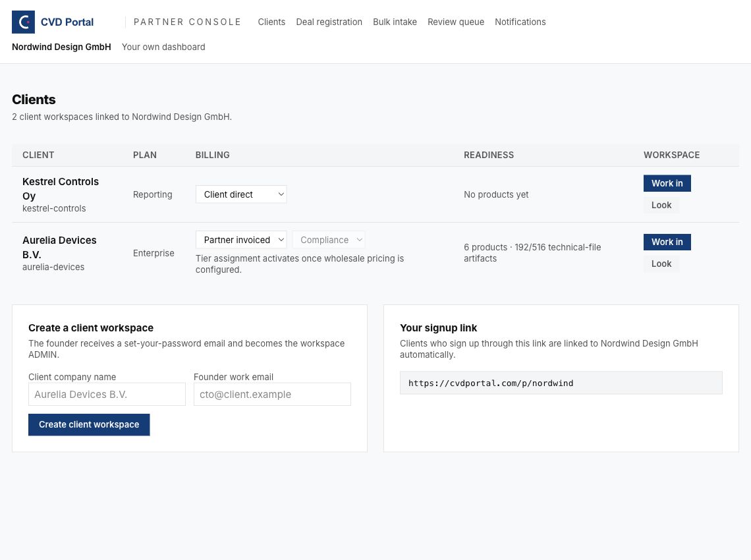
Task: Click the Tier assignment note text
Action: pyautogui.click(x=299, y=264)
